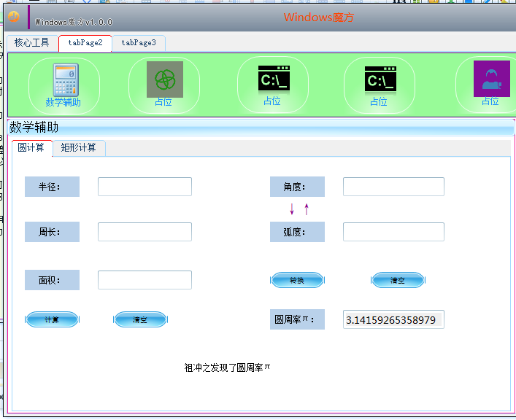Click the purple down arrow between 角度 and 弧度
Viewport: 516px width, 420px height.
click(292, 209)
